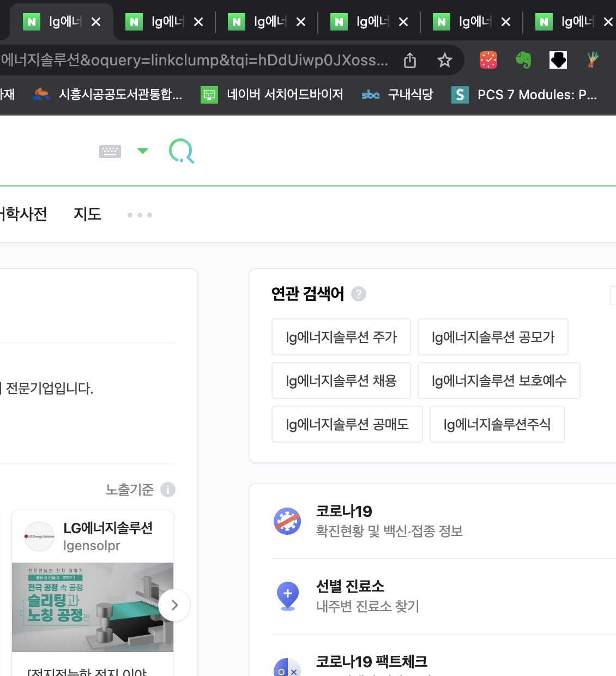
Task: Show more search categories with three dots
Action: point(140,215)
